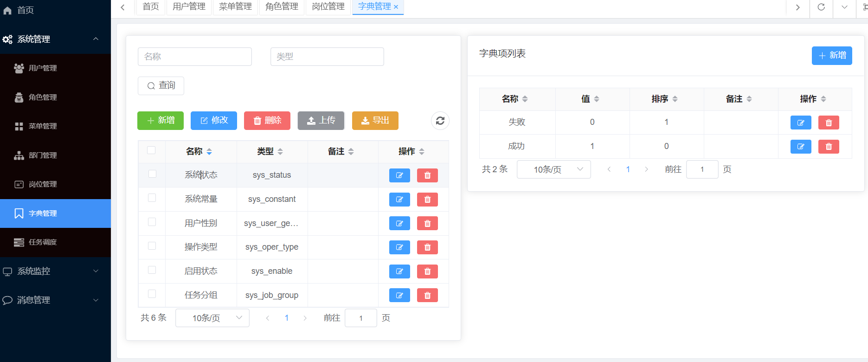Viewport: 868px width, 362px height.
Task: Switch to the 菜单管理 tab
Action: (235, 7)
